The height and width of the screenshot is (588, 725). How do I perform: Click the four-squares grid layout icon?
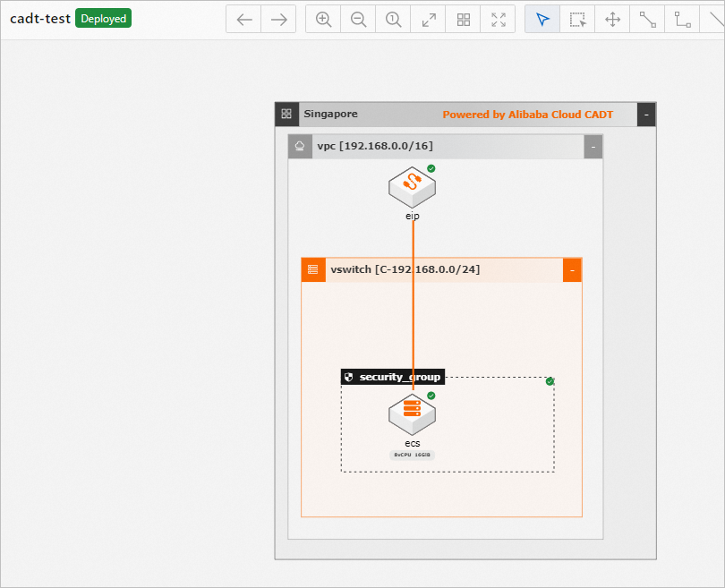click(463, 20)
